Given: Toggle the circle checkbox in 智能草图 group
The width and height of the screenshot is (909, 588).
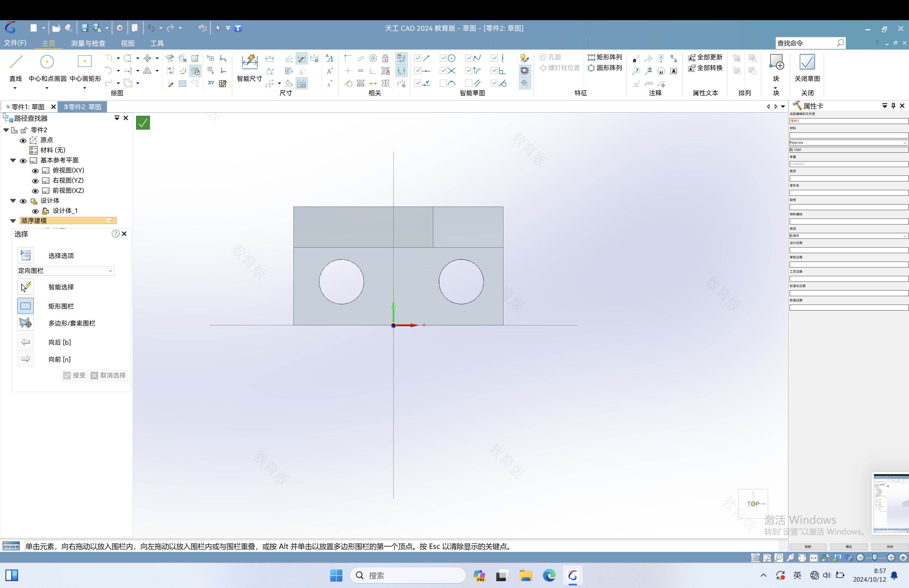Looking at the screenshot, I should (x=443, y=58).
